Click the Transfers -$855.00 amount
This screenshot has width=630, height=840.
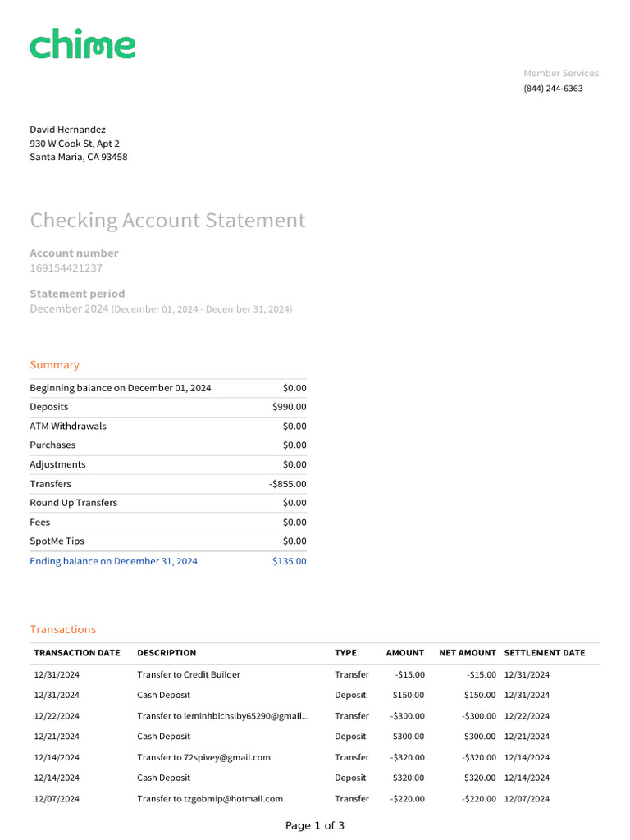click(288, 484)
